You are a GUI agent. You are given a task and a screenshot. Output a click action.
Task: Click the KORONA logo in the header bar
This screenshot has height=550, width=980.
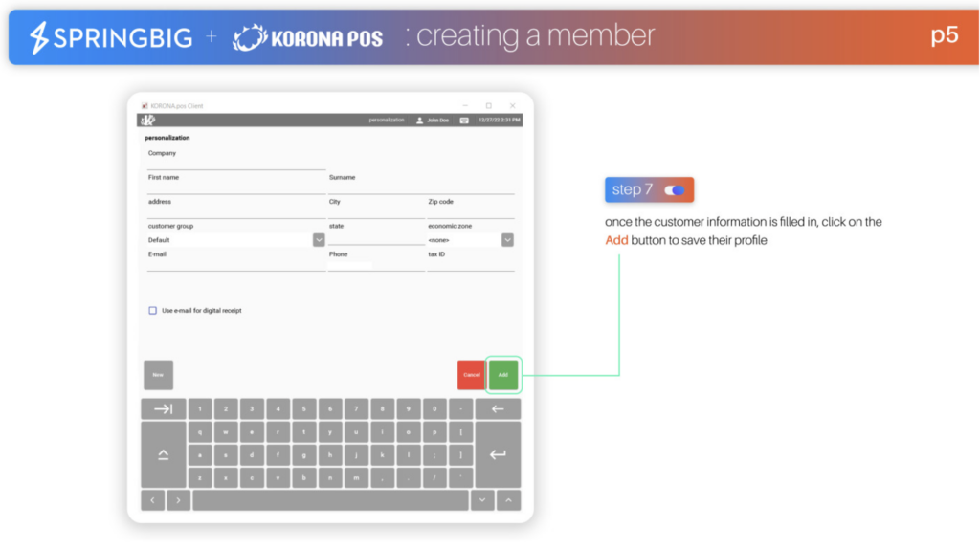148,120
